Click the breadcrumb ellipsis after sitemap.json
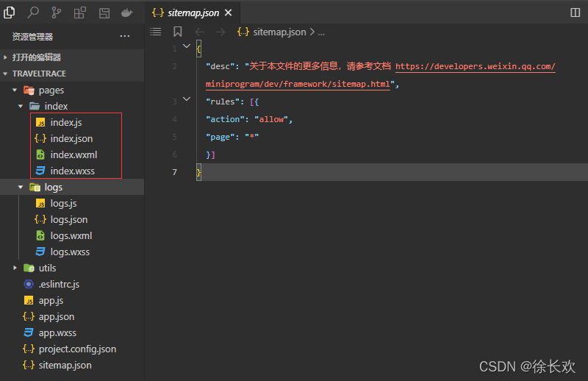The image size is (588, 381). 321,32
